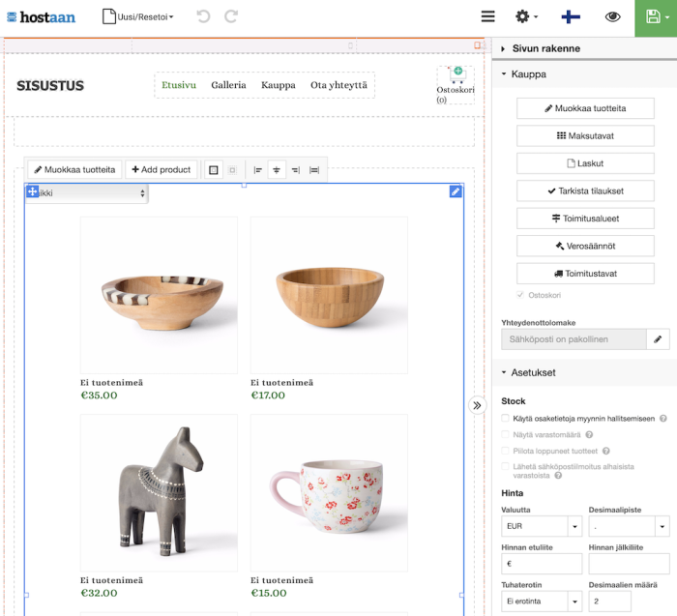Click the Hinnan etuliite field
This screenshot has width=677, height=616.
pyautogui.click(x=542, y=564)
